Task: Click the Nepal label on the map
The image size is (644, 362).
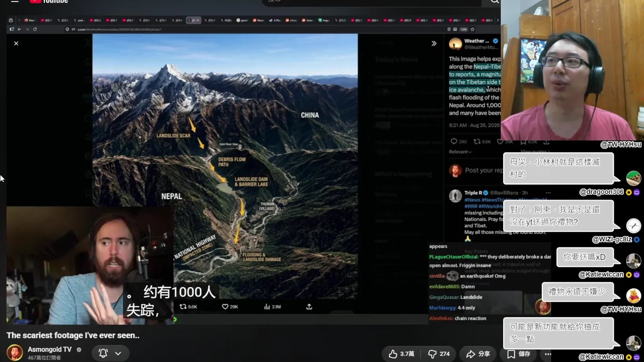Action: point(172,196)
